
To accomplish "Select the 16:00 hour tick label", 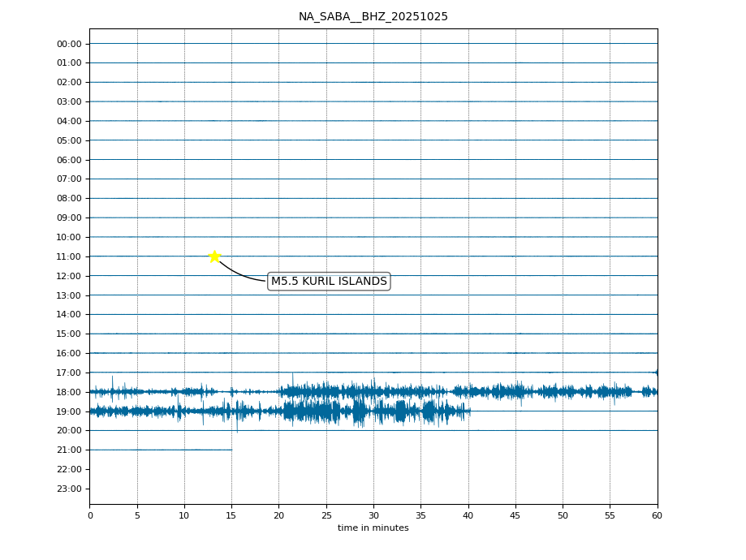I will (x=69, y=353).
